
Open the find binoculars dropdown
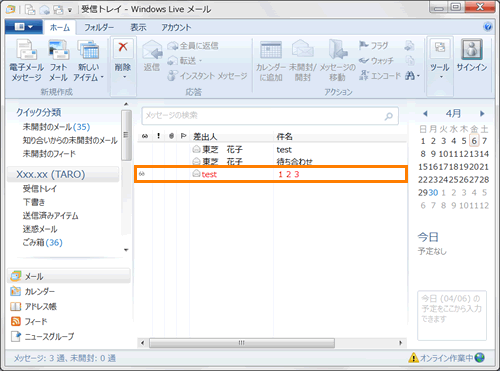click(x=412, y=76)
